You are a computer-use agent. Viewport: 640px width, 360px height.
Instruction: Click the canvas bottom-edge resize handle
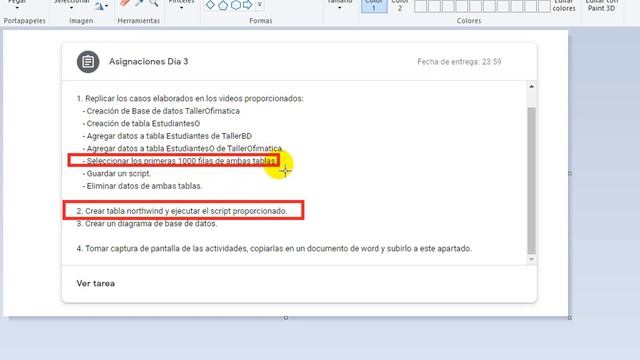(286, 318)
